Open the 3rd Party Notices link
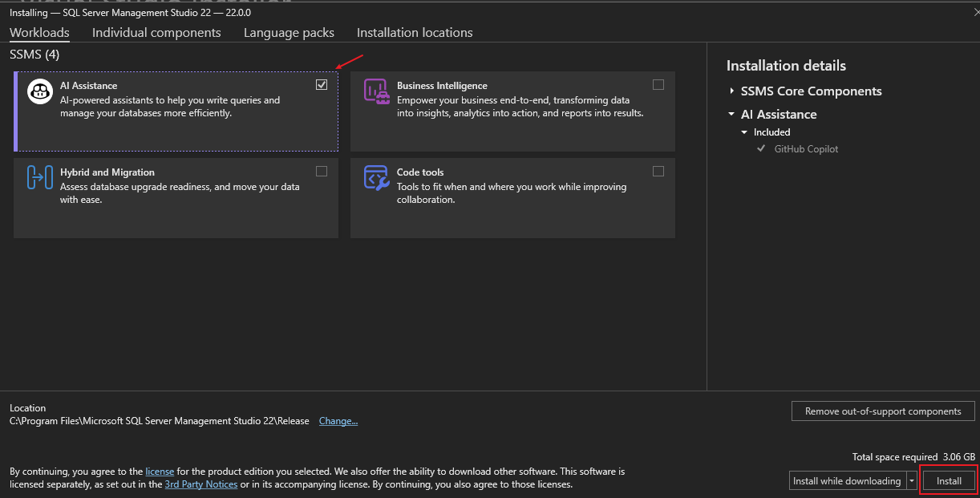Viewport: 980px width, 498px height. 200,484
